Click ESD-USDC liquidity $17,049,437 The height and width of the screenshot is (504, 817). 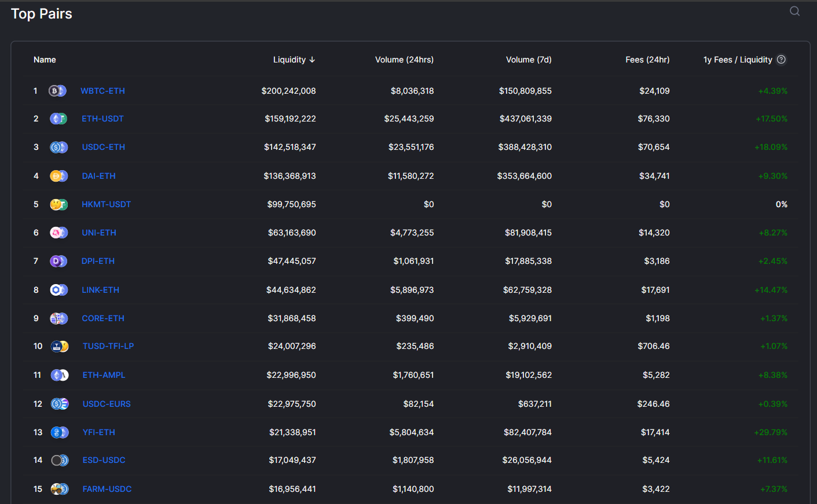292,460
